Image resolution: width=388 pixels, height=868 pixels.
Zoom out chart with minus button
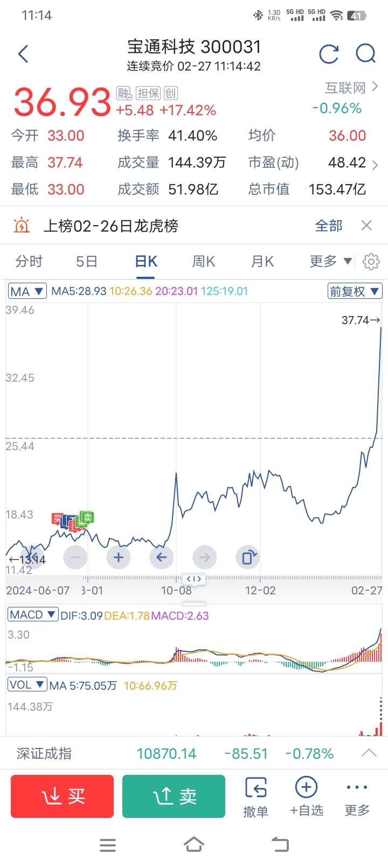pyautogui.click(x=75, y=557)
